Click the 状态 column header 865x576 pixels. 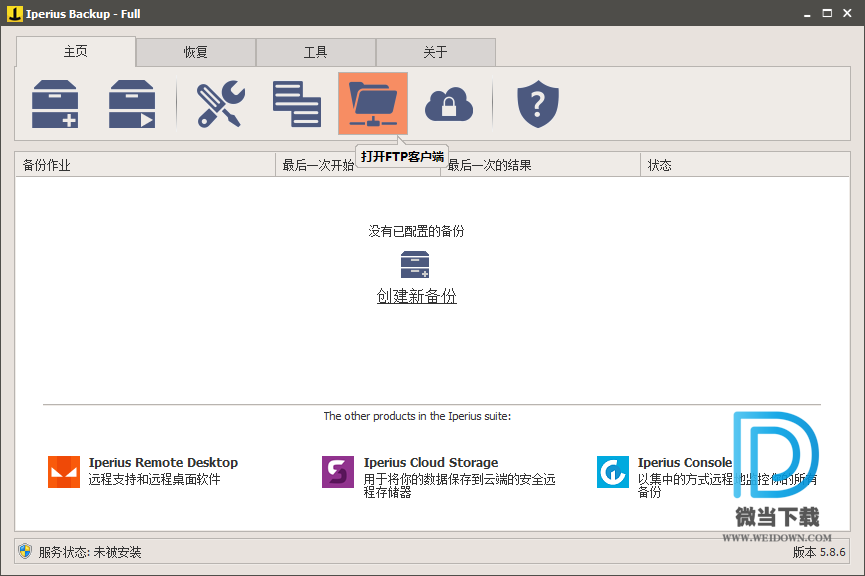tap(745, 165)
